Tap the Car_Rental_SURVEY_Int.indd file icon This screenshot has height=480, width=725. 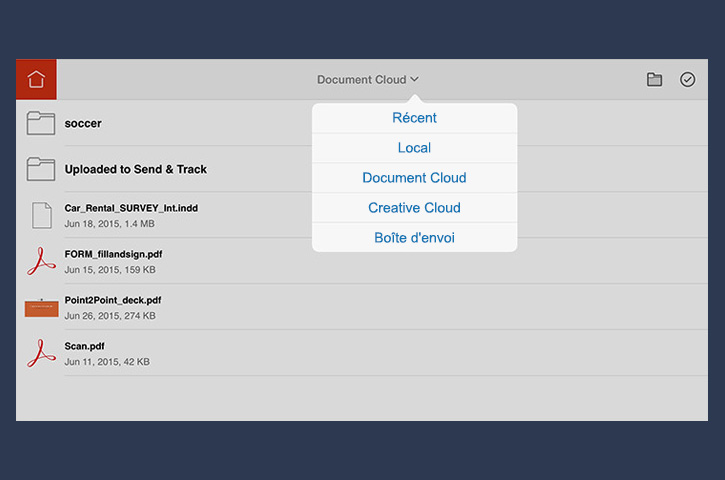pyautogui.click(x=42, y=215)
